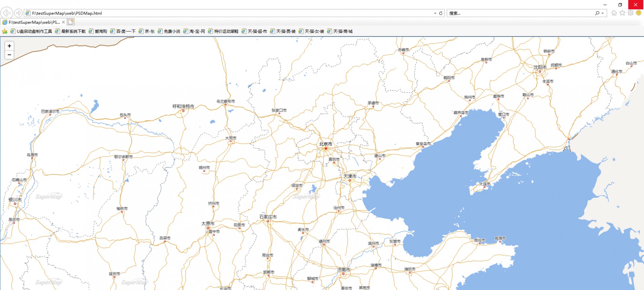
Task: Open the 特价运动潮鞋 bookmark
Action: point(223,31)
